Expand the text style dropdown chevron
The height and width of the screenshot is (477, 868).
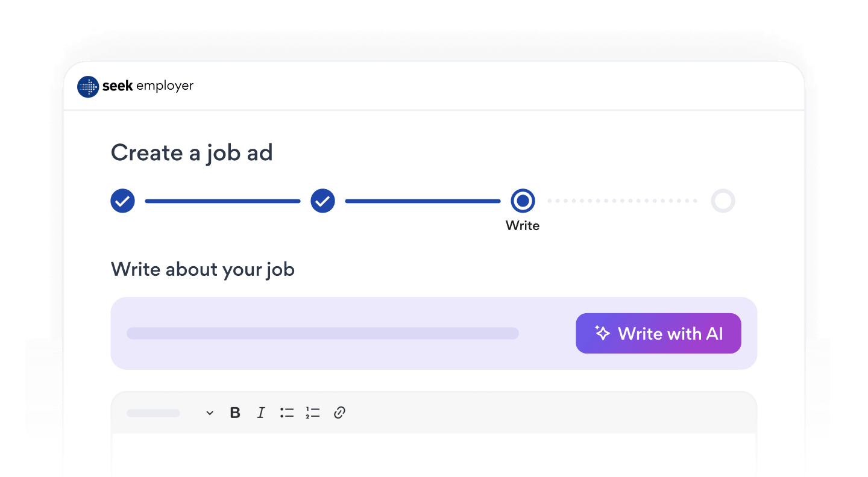click(x=210, y=413)
